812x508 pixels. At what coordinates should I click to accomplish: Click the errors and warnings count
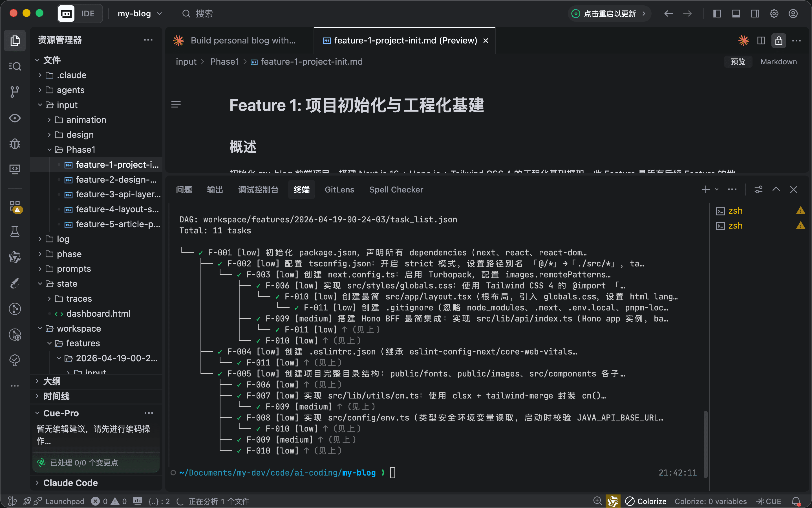click(x=109, y=501)
